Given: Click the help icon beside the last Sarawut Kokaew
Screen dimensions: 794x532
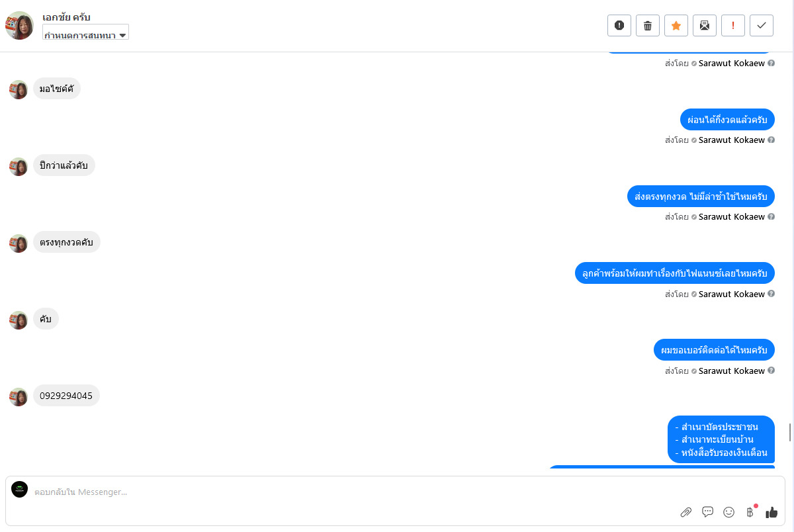Looking at the screenshot, I should click(x=771, y=371).
